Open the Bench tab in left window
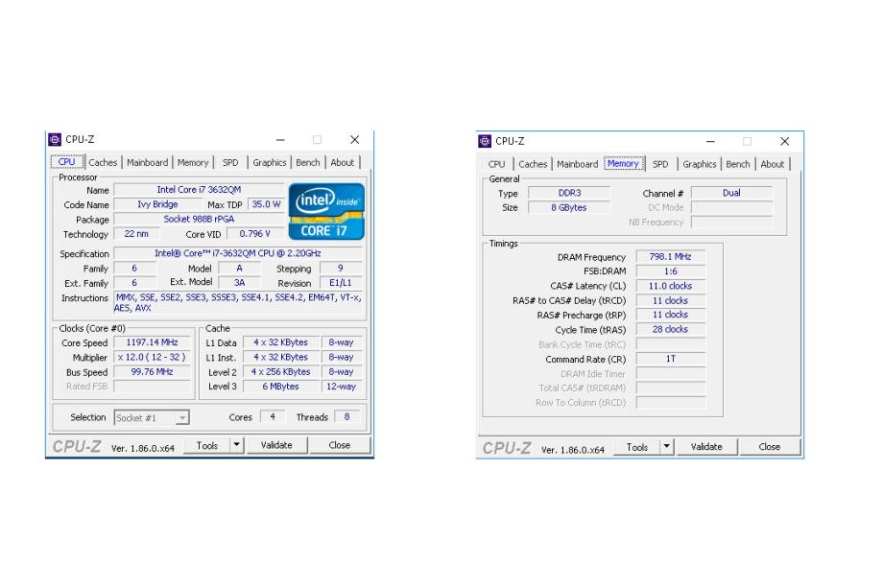 click(308, 162)
